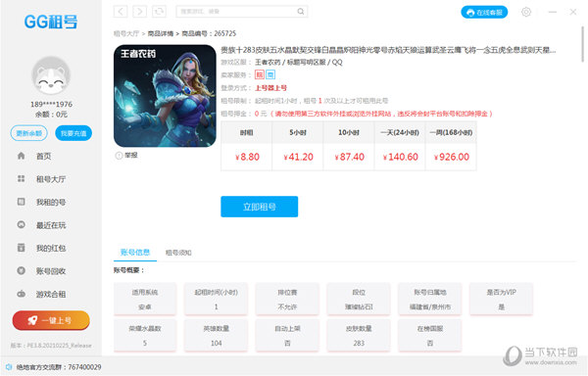Screen dimensions: 588x376
Task: Click 商品详情 breadcrumb link
Action: click(x=161, y=33)
